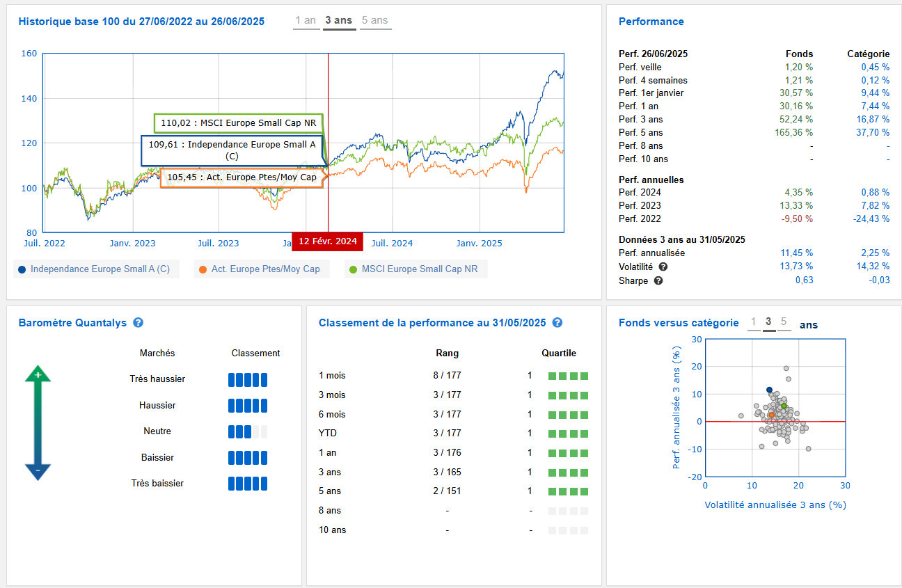Click Perf. 1er janvier value 30,57 %
Screen dimensions: 902x588
pos(798,93)
